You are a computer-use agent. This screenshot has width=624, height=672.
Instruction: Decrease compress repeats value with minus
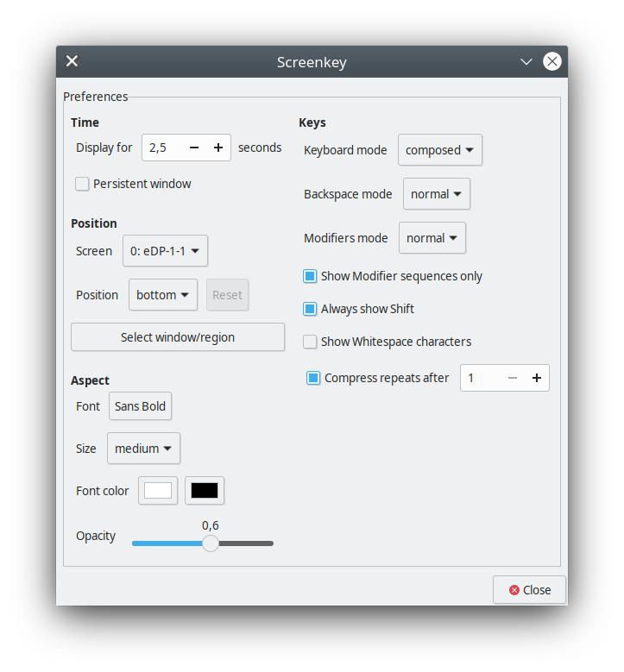(x=512, y=378)
